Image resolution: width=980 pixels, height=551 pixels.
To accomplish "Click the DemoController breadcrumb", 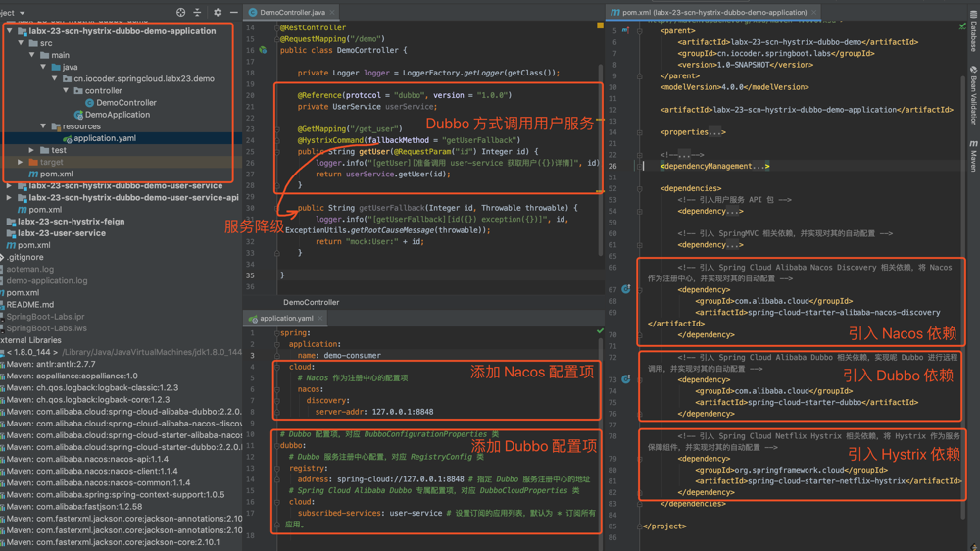I will (x=312, y=303).
